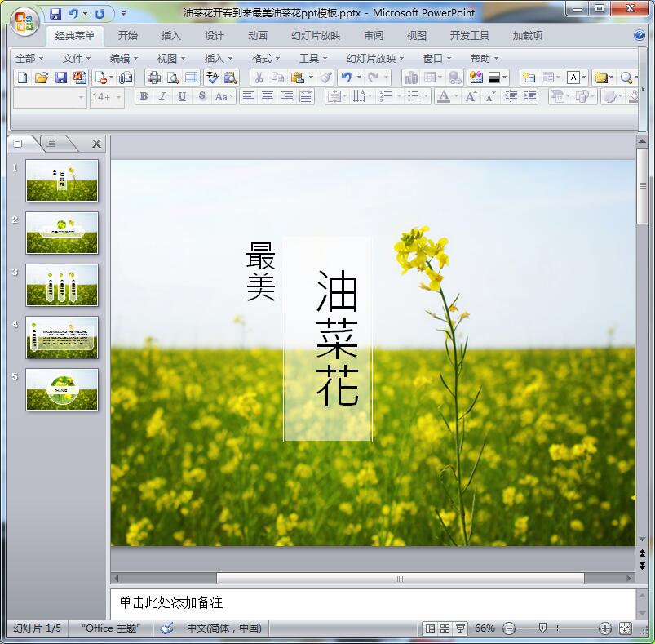Click the Print icon in toolbar
This screenshot has width=655, height=644.
(153, 78)
